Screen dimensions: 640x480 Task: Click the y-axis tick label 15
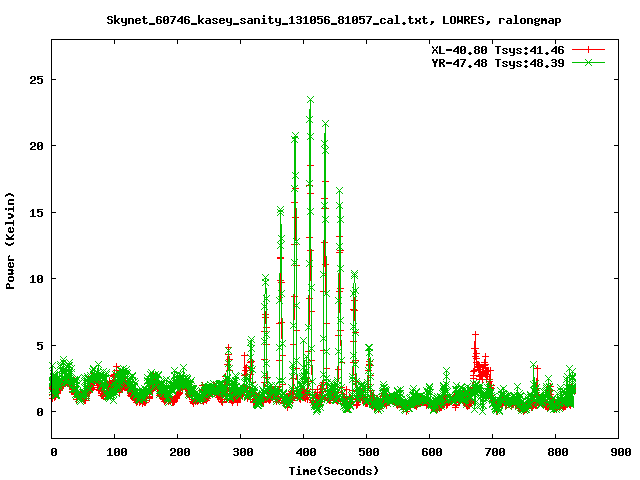click(x=36, y=213)
